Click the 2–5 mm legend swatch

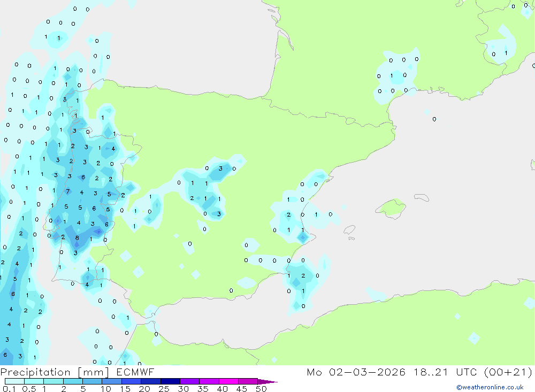[x=73, y=381]
